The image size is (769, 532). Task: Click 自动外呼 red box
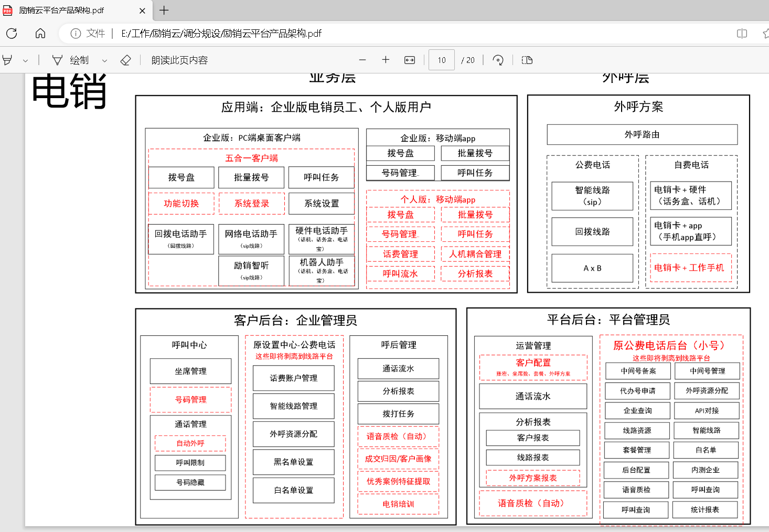[190, 443]
